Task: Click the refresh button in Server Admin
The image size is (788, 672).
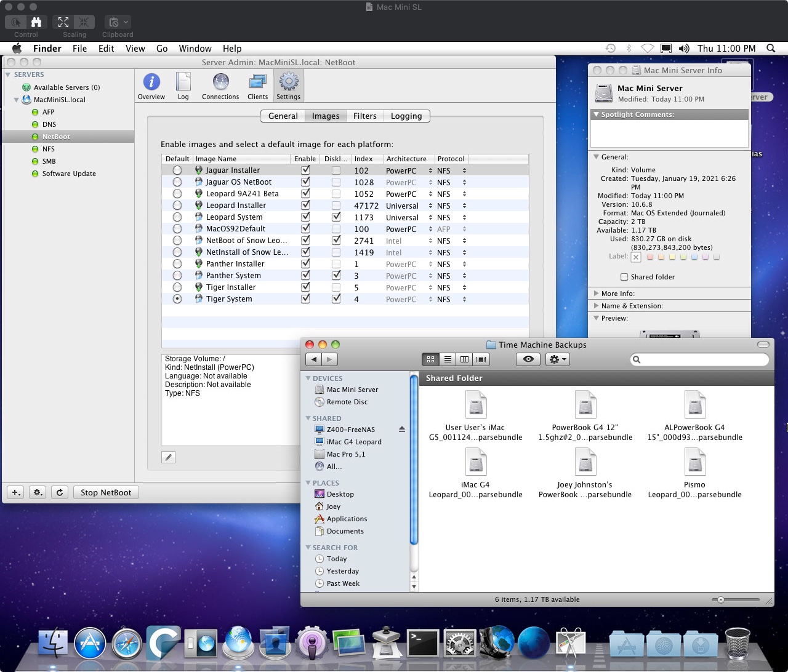Action: click(x=60, y=492)
